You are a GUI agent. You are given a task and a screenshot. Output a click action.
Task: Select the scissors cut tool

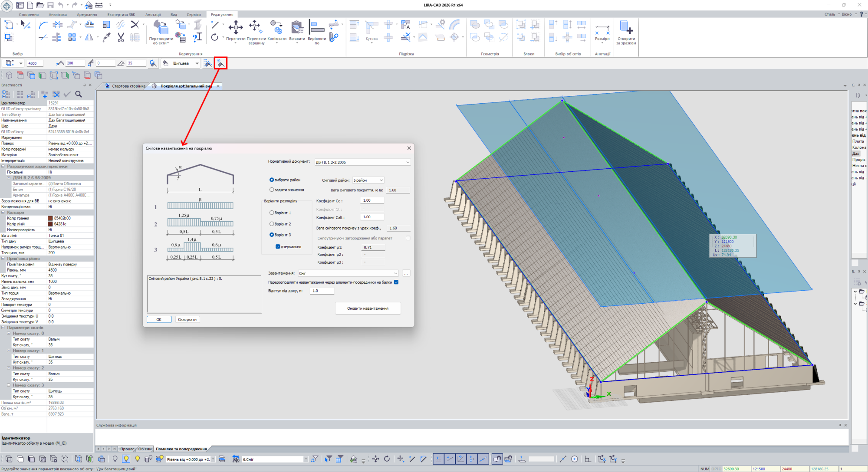[121, 38]
